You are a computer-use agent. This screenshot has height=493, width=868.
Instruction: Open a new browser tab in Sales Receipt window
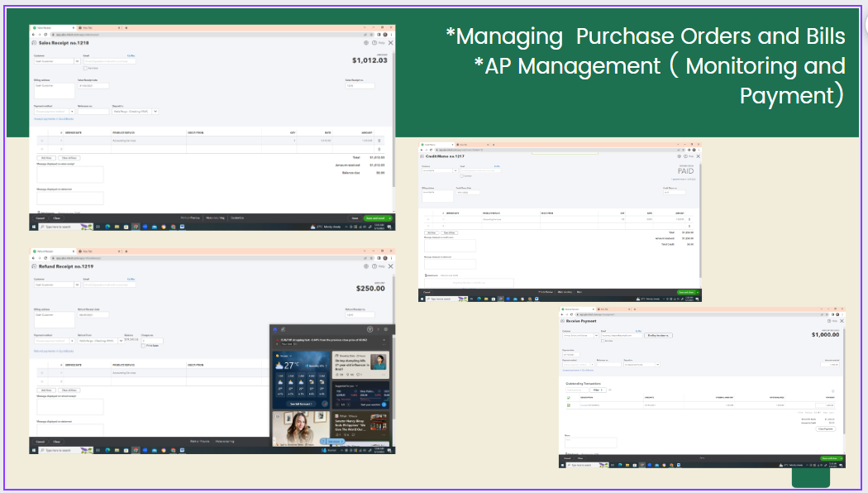coord(126,27)
